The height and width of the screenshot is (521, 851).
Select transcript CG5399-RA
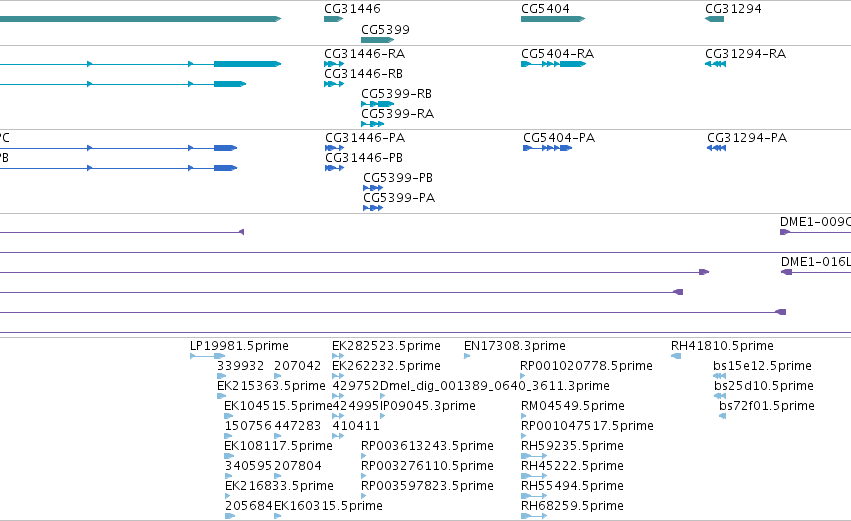coord(398,114)
